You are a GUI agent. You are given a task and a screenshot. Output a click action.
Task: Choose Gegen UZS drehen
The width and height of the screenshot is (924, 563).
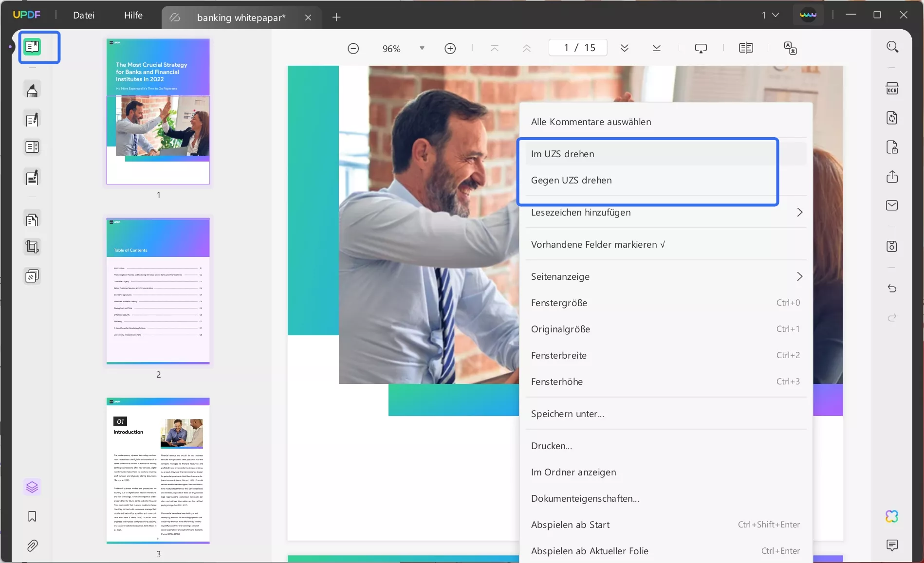click(666, 180)
